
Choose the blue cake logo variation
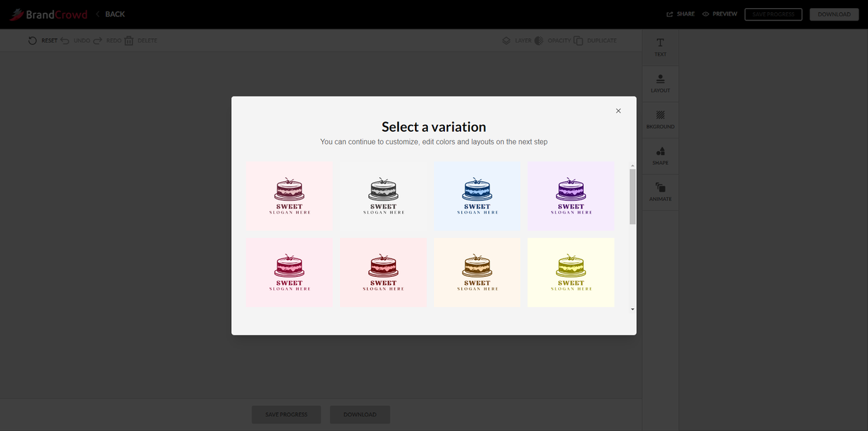(x=477, y=195)
